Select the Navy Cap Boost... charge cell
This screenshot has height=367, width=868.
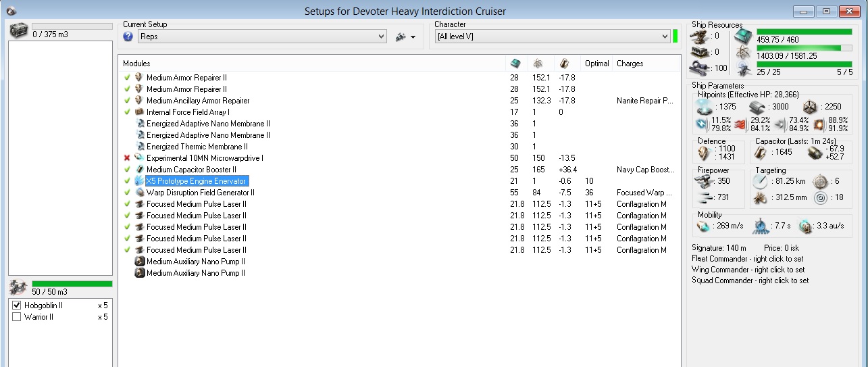pyautogui.click(x=645, y=170)
